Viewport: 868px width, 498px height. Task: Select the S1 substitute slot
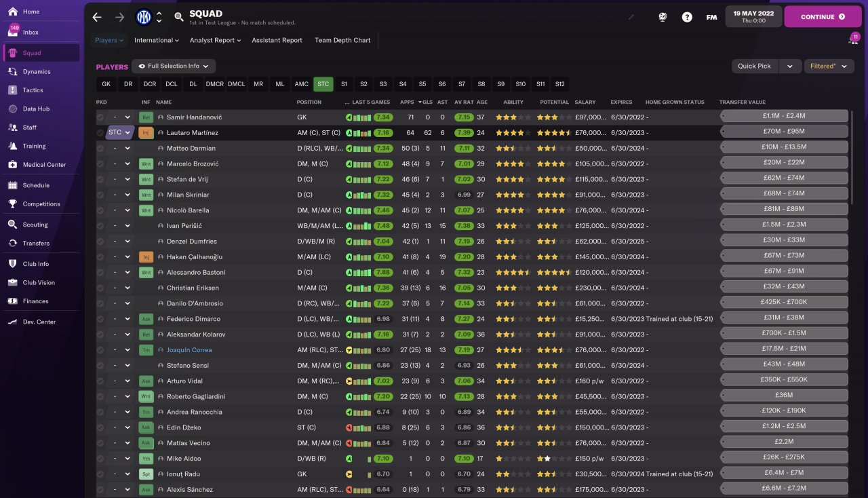point(344,84)
